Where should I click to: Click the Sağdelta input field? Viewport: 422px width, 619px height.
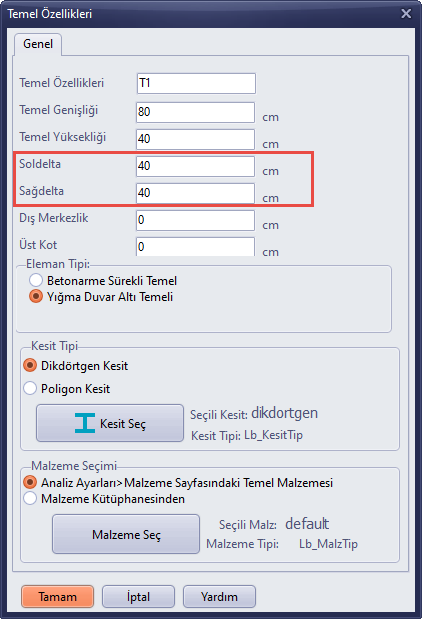tap(195, 193)
